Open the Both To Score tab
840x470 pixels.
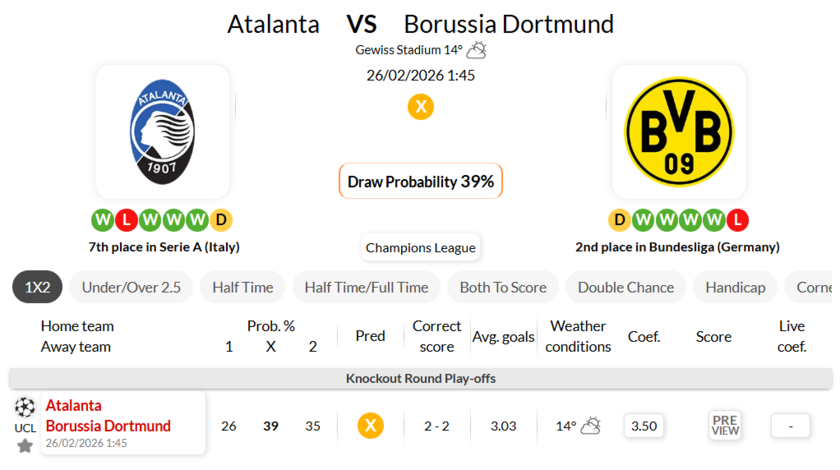tap(503, 287)
